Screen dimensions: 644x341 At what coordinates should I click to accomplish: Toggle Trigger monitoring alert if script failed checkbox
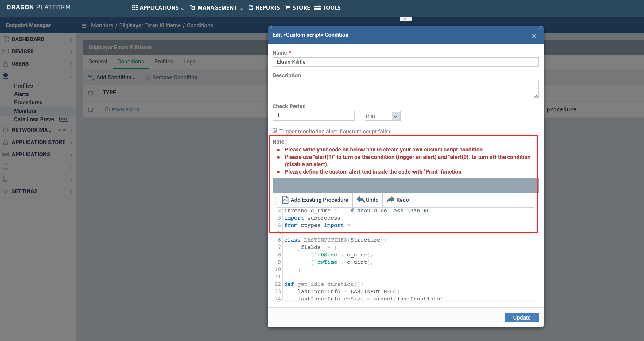pos(275,131)
